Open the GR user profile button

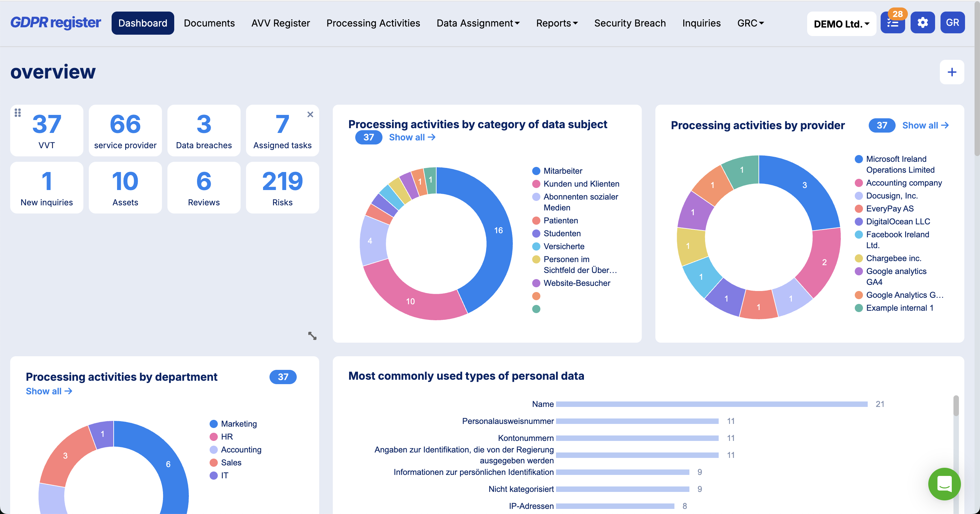point(952,23)
